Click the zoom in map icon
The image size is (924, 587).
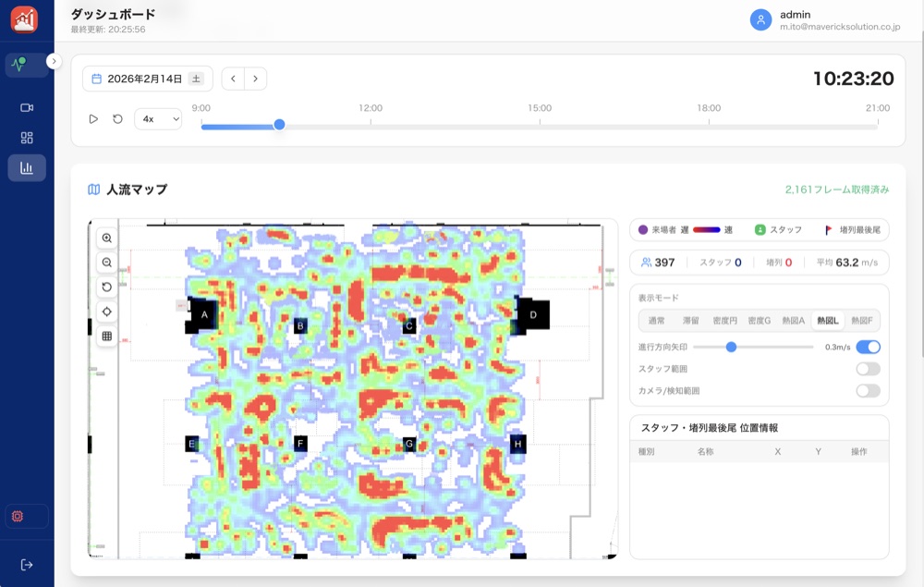(x=107, y=238)
